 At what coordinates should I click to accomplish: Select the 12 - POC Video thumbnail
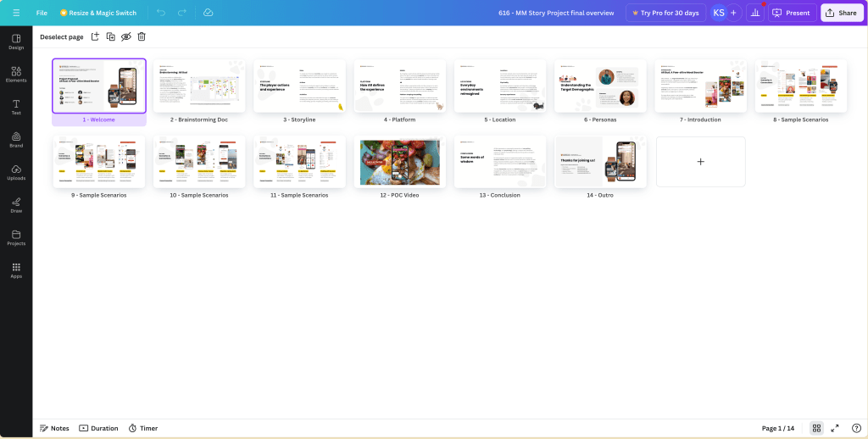point(400,162)
